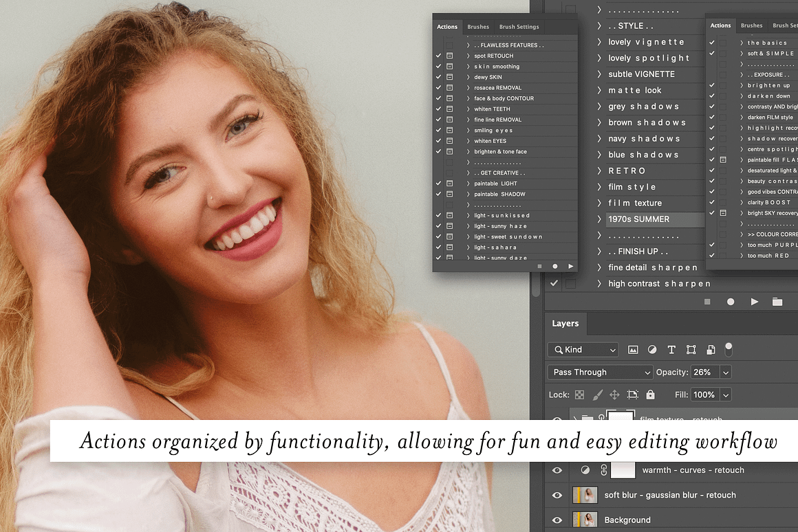Switch to the Brushes tab
Image resolution: width=798 pixels, height=532 pixels.
coord(478,27)
